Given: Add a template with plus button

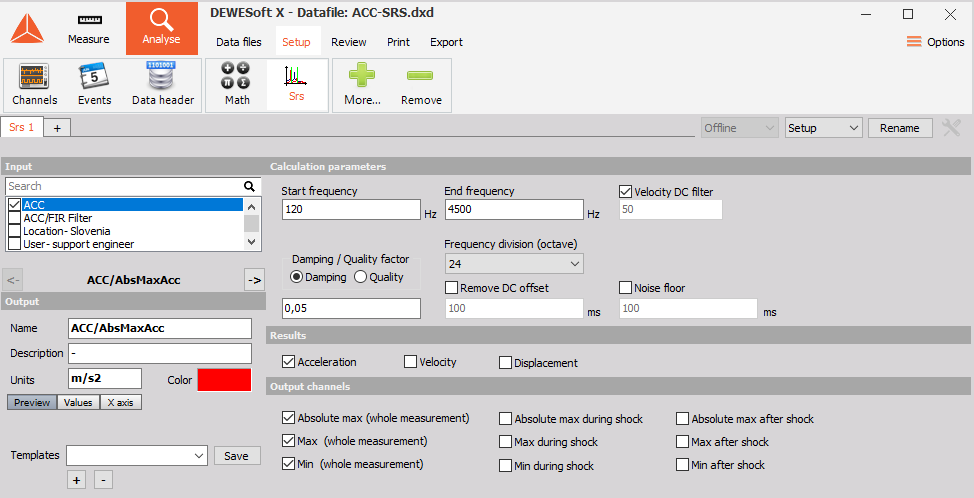Looking at the screenshot, I should (x=76, y=480).
